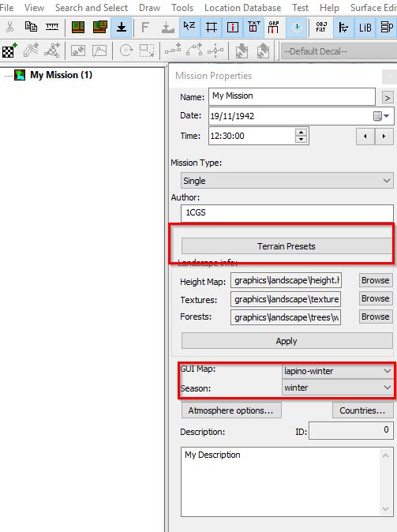Viewport: 397px width, 532px height.
Task: Click Browse for Height Map
Action: tap(375, 280)
